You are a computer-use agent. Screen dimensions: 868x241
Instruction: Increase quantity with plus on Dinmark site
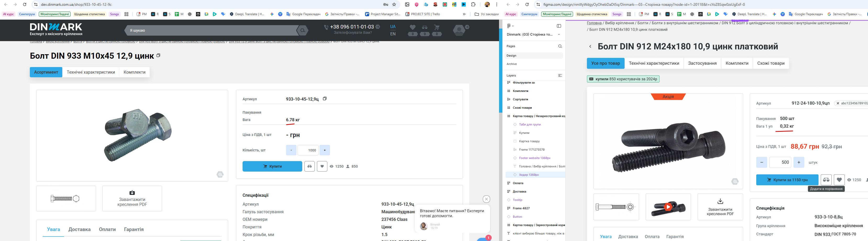(324, 150)
